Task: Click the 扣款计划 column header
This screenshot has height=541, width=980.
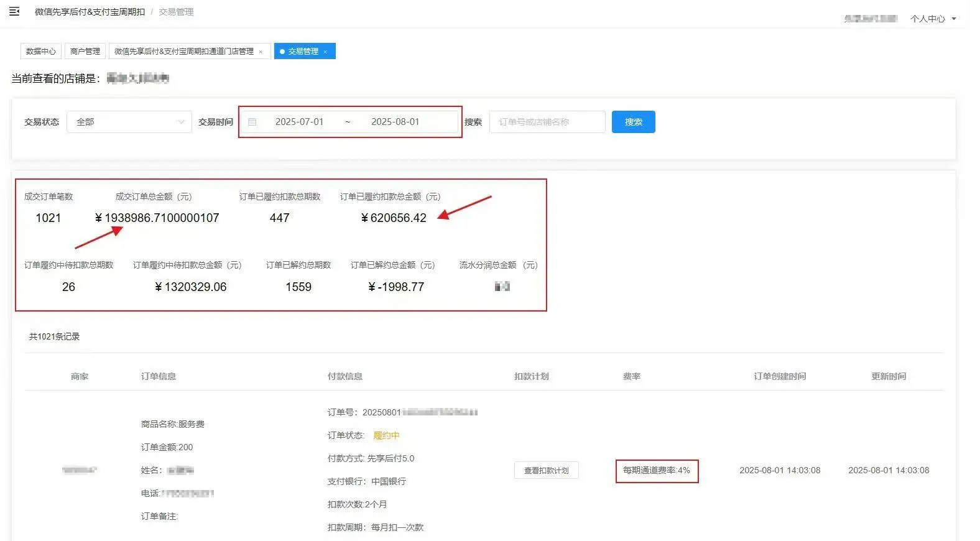Action: [x=532, y=376]
